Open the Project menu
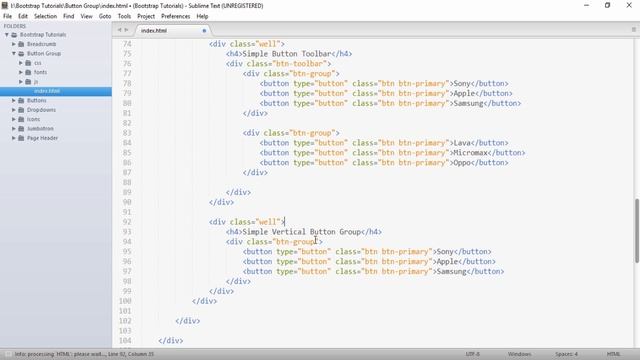Image resolution: width=640 pixels, height=360 pixels. tap(146, 16)
